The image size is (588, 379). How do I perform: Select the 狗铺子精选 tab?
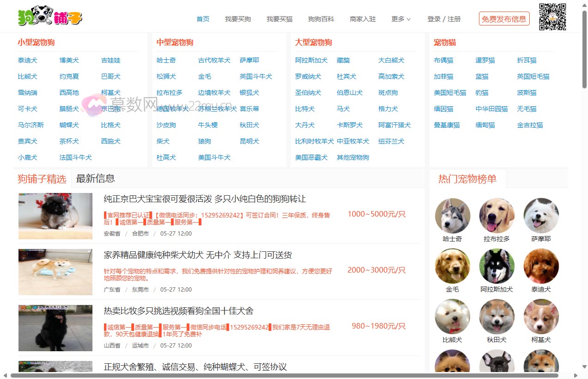[x=42, y=179]
